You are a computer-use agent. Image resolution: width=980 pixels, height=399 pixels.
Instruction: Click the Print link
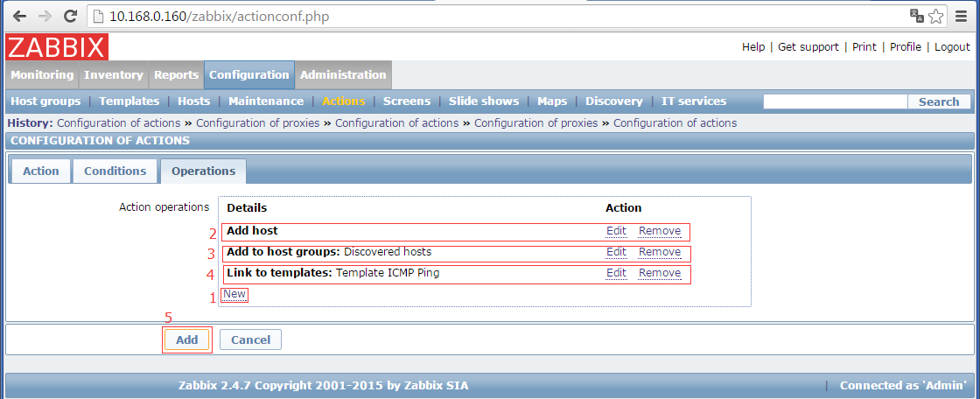[864, 47]
